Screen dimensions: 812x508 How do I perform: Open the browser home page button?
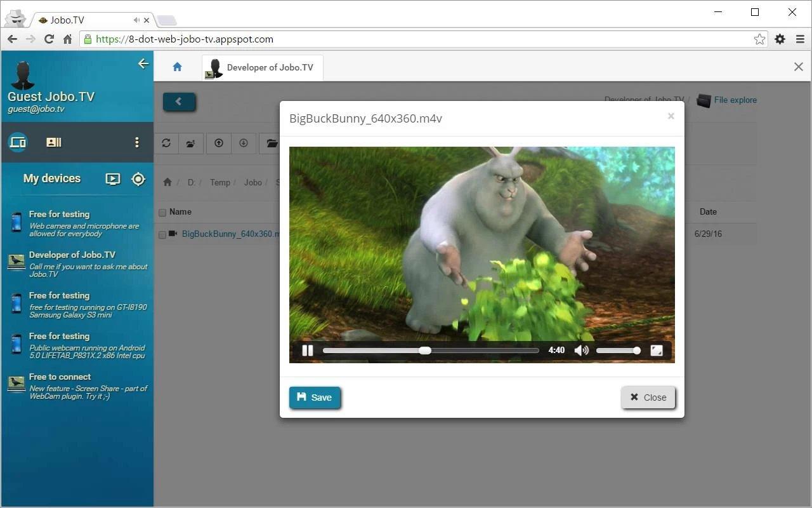pyautogui.click(x=67, y=39)
